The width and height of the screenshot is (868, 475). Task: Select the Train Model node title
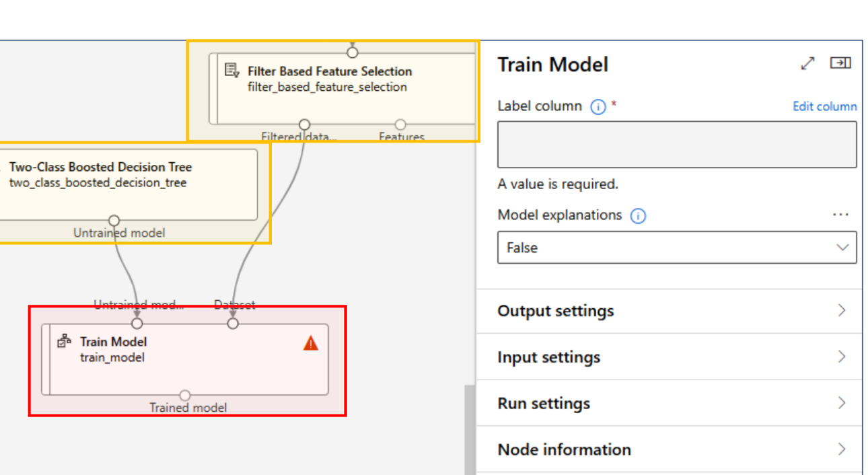[x=113, y=342]
